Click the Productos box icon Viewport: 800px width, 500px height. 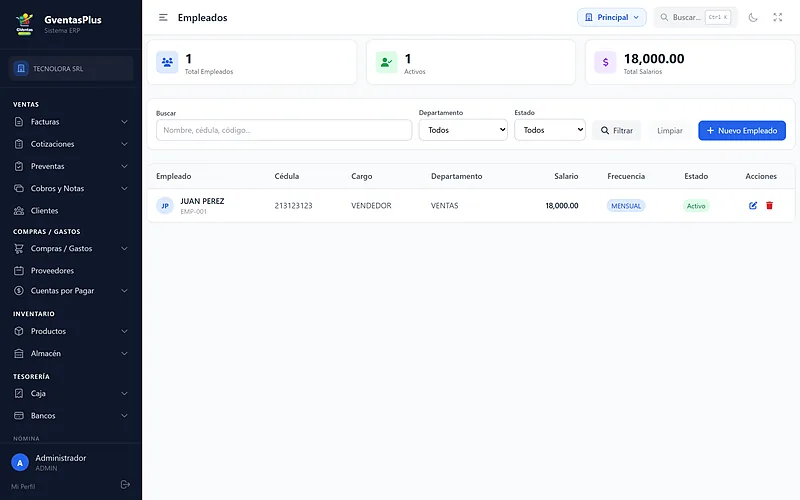click(x=19, y=331)
